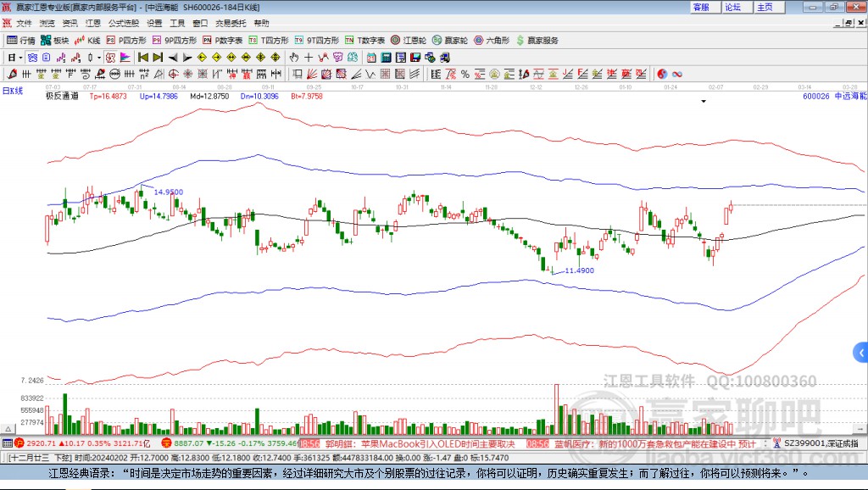Click the 11.4900 low price marker
Screen dimensions: 868x490
pyautogui.click(x=579, y=270)
